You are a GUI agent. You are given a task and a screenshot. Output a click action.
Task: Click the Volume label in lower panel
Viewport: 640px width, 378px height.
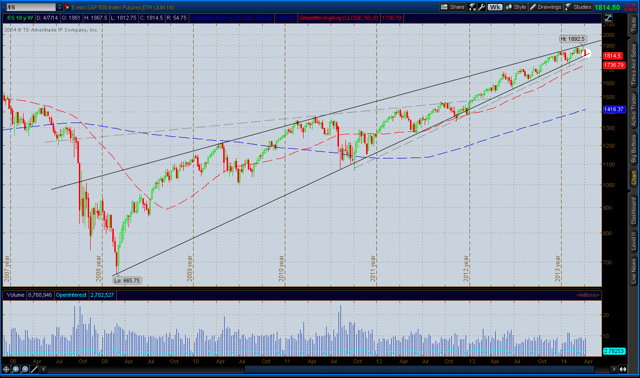[x=16, y=295]
